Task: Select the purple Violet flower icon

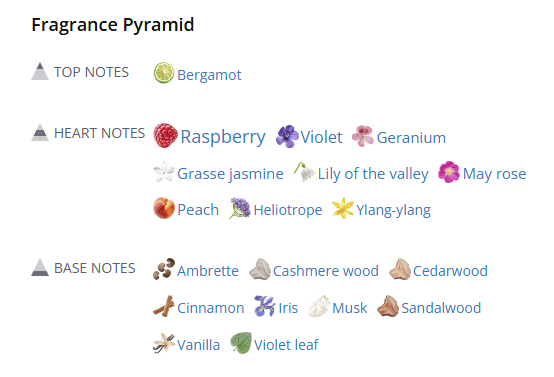Action: tap(287, 136)
